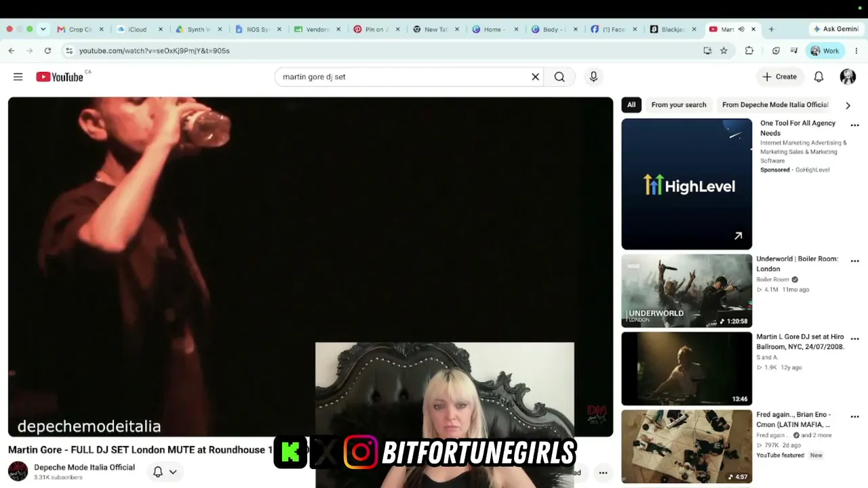This screenshot has width=868, height=488.
Task: Select the From your search chip
Action: coord(679,105)
